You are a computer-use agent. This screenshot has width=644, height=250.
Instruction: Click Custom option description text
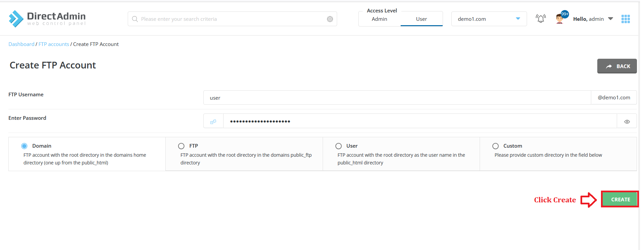(x=548, y=155)
